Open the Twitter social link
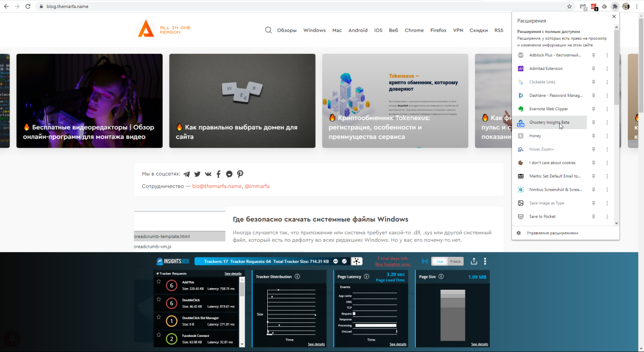The width and height of the screenshot is (644, 352). click(x=197, y=174)
